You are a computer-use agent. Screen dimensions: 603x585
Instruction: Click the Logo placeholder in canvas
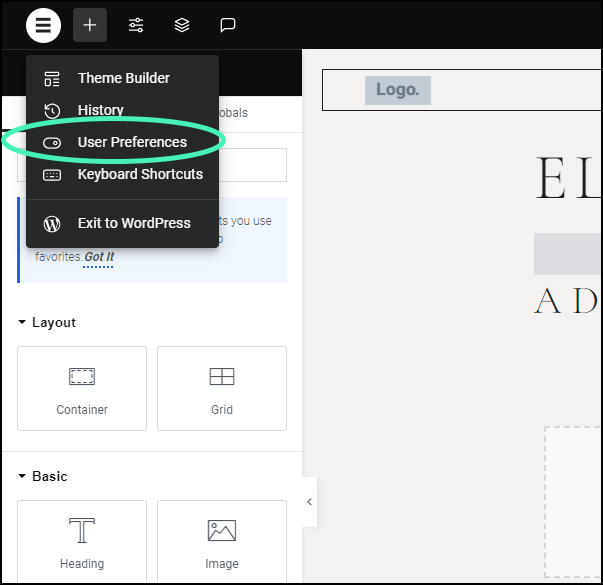tap(398, 90)
